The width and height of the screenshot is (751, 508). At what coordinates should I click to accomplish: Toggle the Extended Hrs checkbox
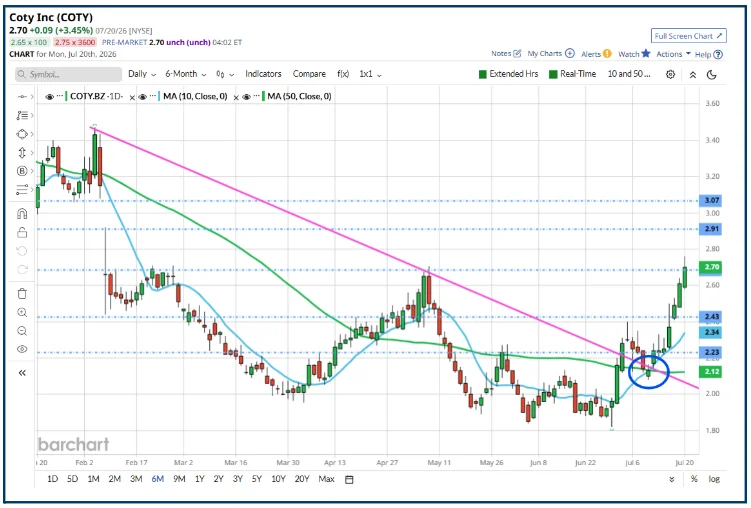coord(483,74)
